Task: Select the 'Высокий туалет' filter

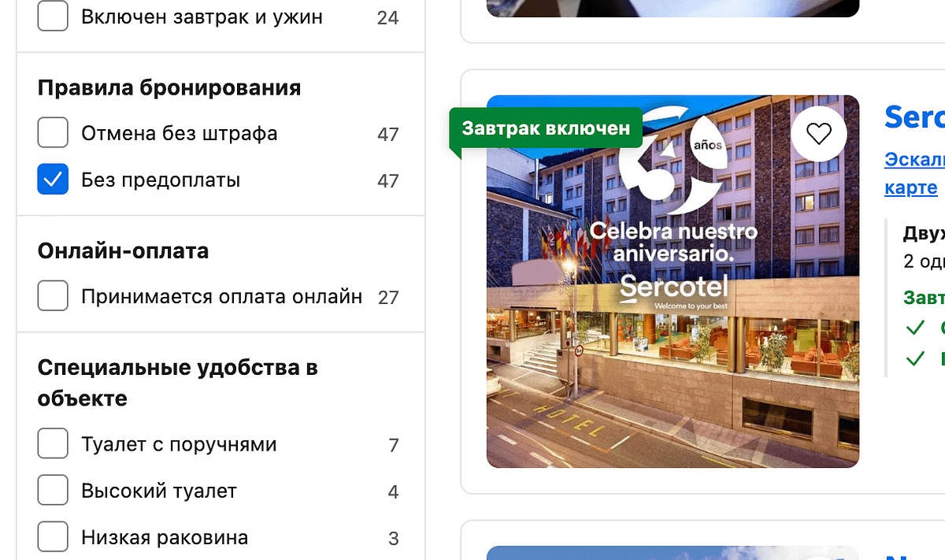Action: coord(52,490)
